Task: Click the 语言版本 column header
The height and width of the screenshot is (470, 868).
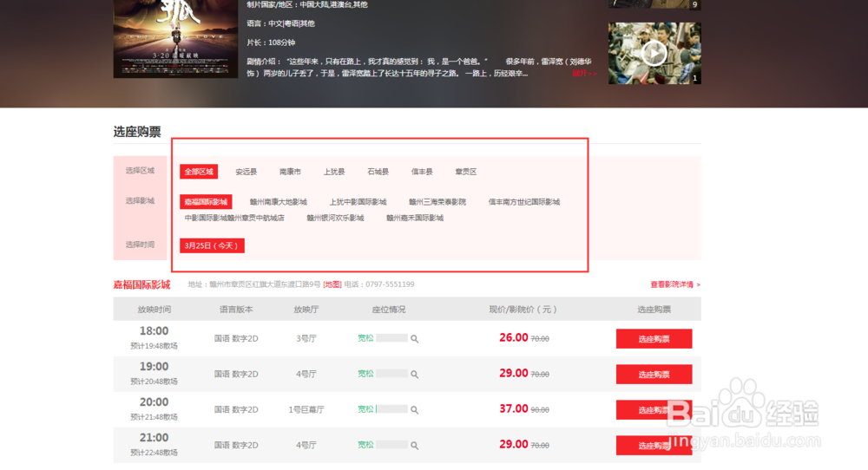Action: [236, 310]
